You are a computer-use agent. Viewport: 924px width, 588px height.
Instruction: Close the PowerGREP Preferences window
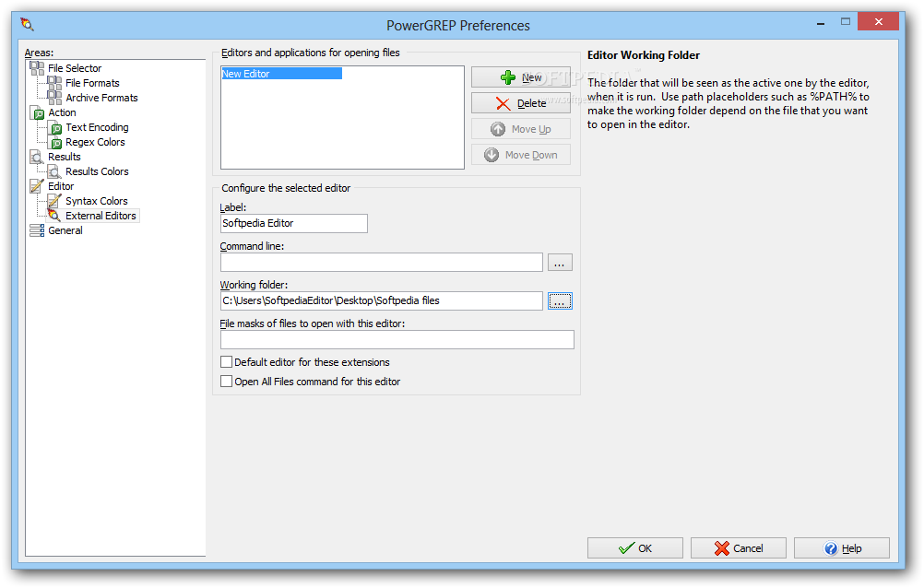click(878, 22)
